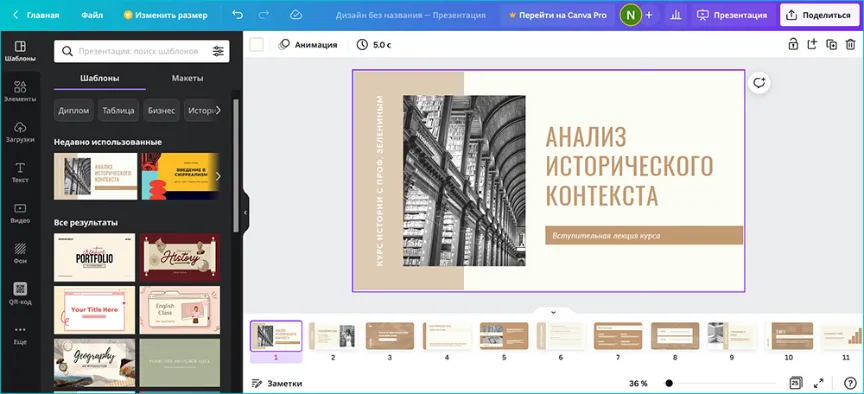Open the Видео sidebar panel
Viewport: 864px width, 394px height.
20,213
